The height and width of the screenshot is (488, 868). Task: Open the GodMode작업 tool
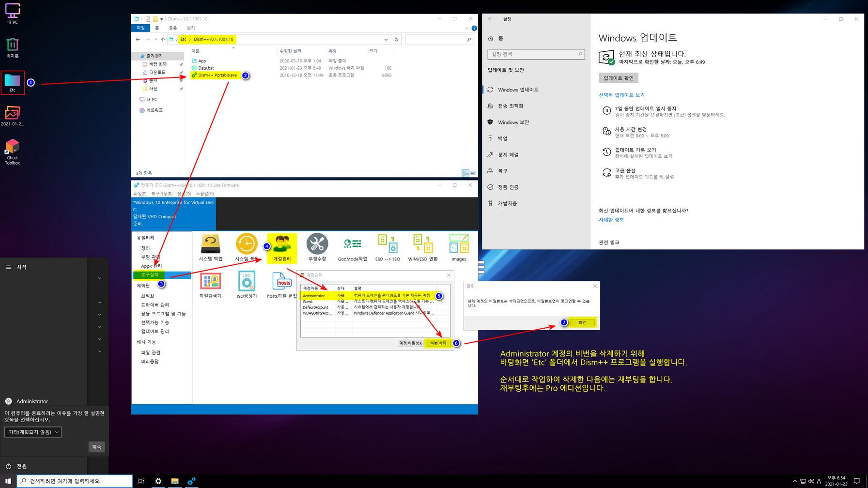coord(352,248)
